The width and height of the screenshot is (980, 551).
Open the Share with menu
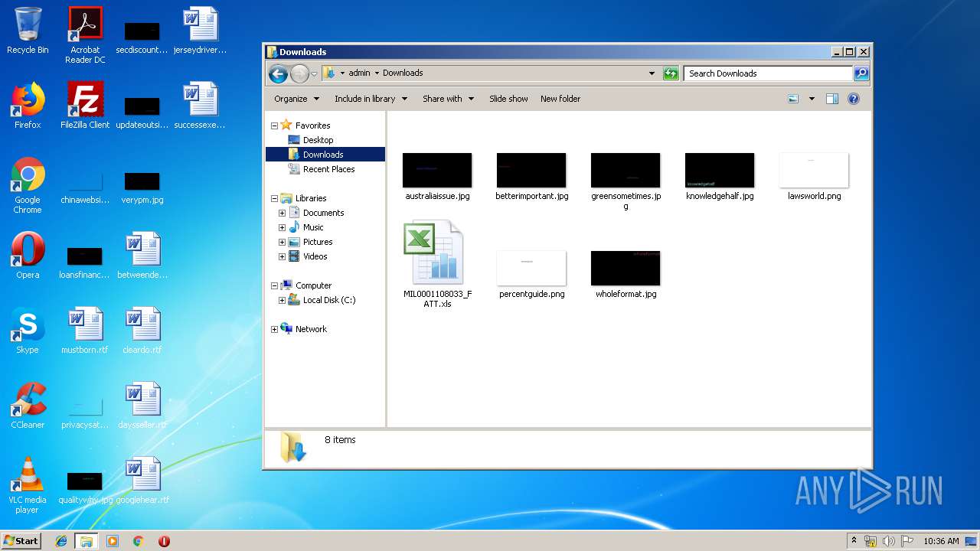click(x=448, y=99)
